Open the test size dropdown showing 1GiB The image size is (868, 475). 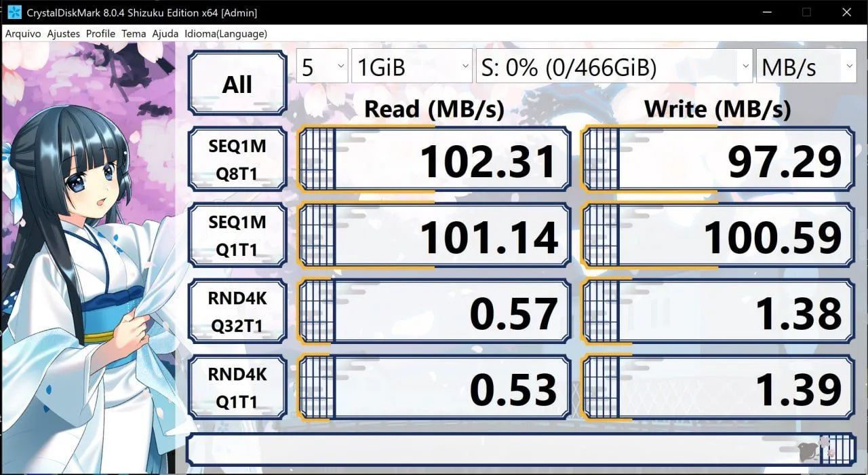(x=412, y=66)
